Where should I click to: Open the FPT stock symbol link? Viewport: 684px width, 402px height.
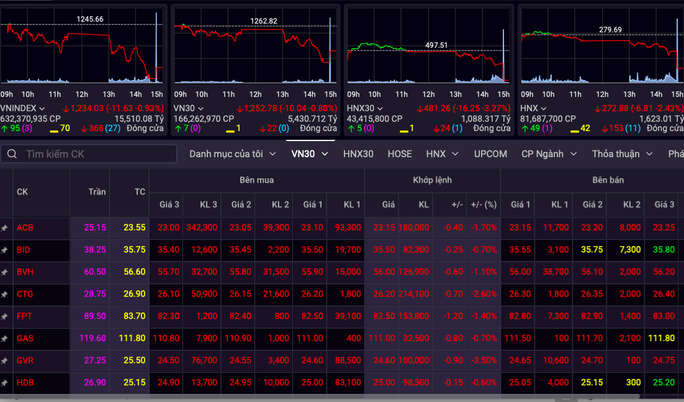tap(24, 316)
